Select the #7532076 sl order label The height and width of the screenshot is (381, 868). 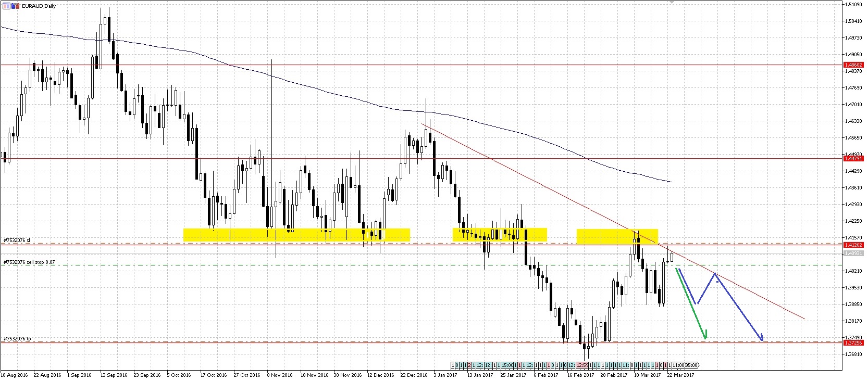[18, 240]
